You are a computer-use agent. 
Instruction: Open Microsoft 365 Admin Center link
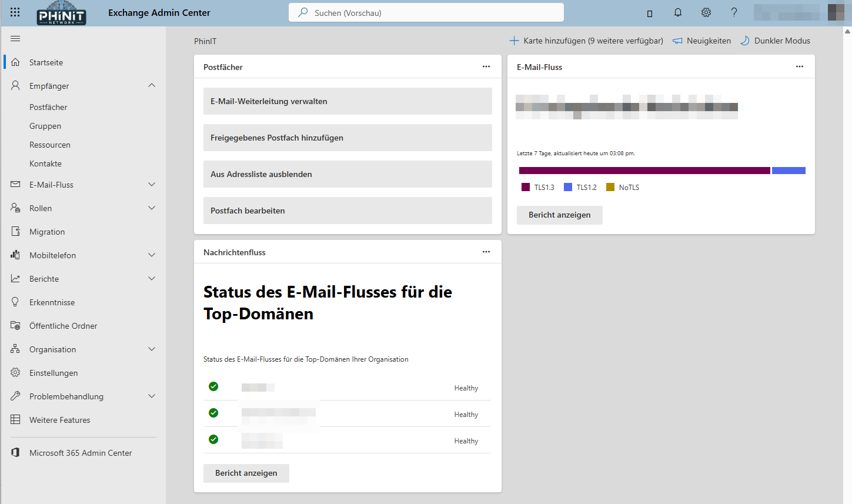coord(81,453)
